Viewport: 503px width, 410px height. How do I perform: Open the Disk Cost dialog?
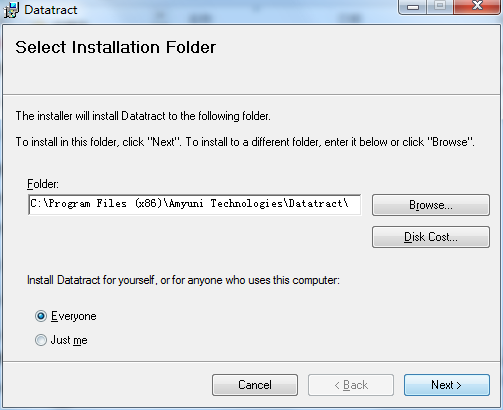(431, 237)
